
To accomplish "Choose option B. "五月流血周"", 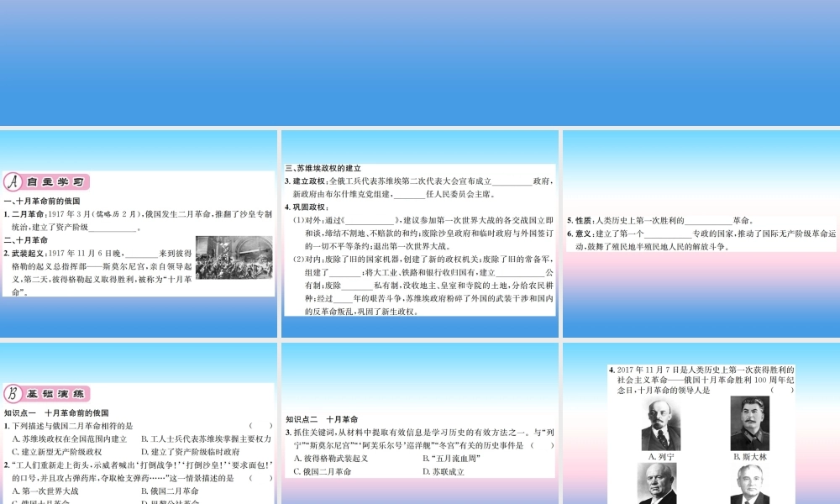I will (452, 459).
